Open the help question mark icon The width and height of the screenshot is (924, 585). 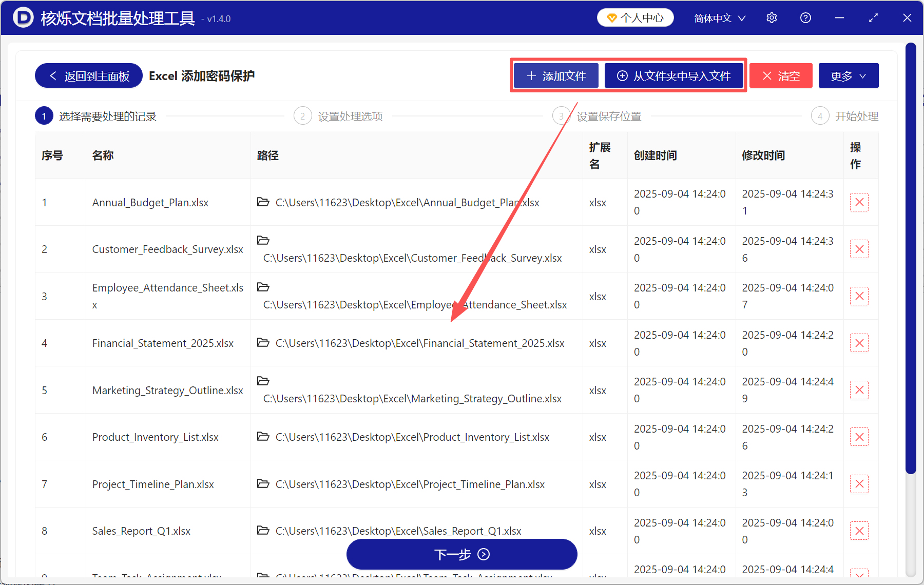pyautogui.click(x=805, y=17)
